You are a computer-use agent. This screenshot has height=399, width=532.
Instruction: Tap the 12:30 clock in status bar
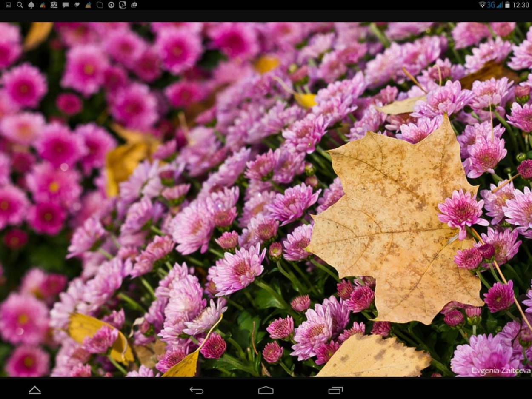click(x=521, y=5)
